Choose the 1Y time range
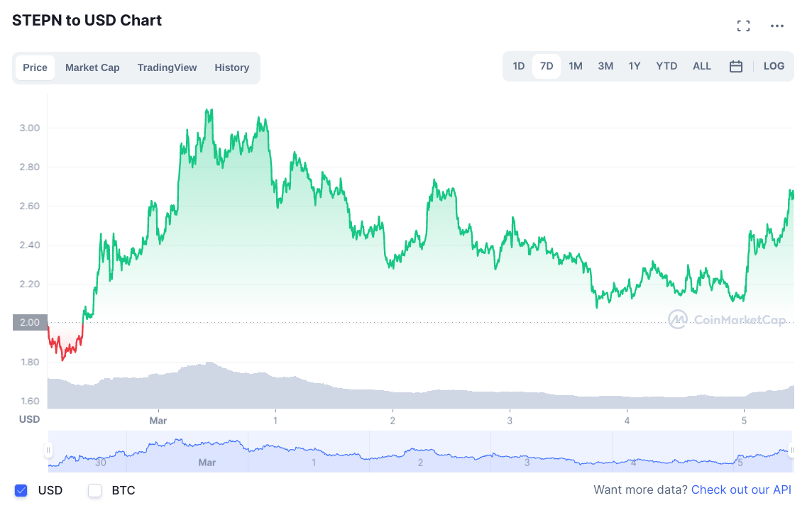Image resolution: width=812 pixels, height=520 pixels. pyautogui.click(x=635, y=66)
